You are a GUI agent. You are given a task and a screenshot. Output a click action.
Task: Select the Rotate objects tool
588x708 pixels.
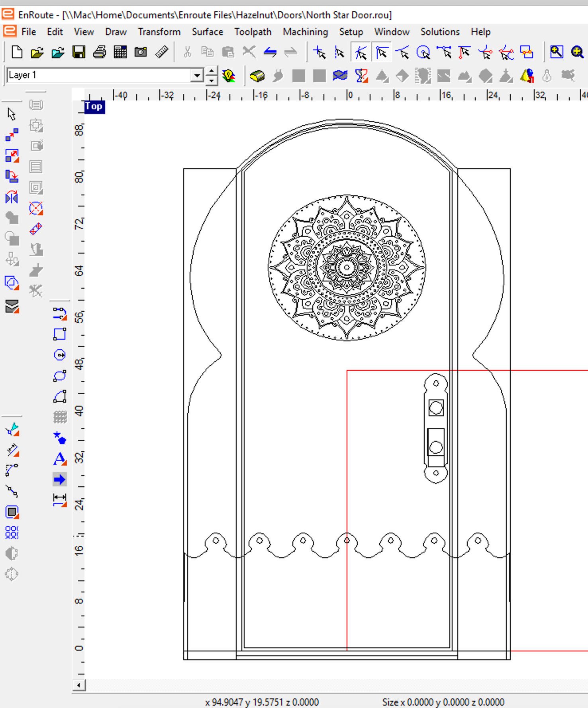pyautogui.click(x=12, y=177)
